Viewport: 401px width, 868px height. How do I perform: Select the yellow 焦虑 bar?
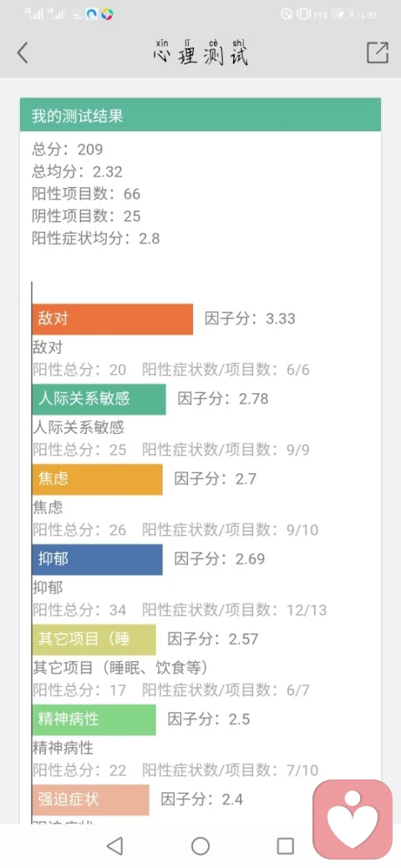point(98,479)
